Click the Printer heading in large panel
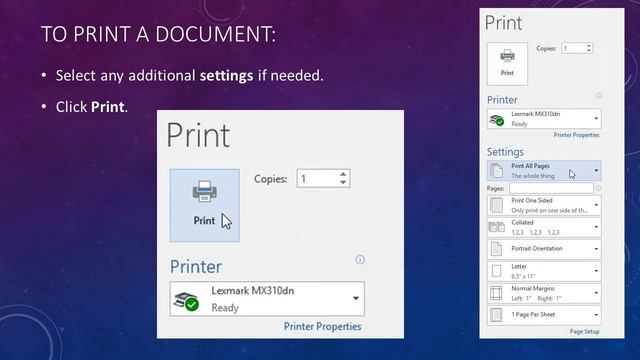 click(x=196, y=267)
